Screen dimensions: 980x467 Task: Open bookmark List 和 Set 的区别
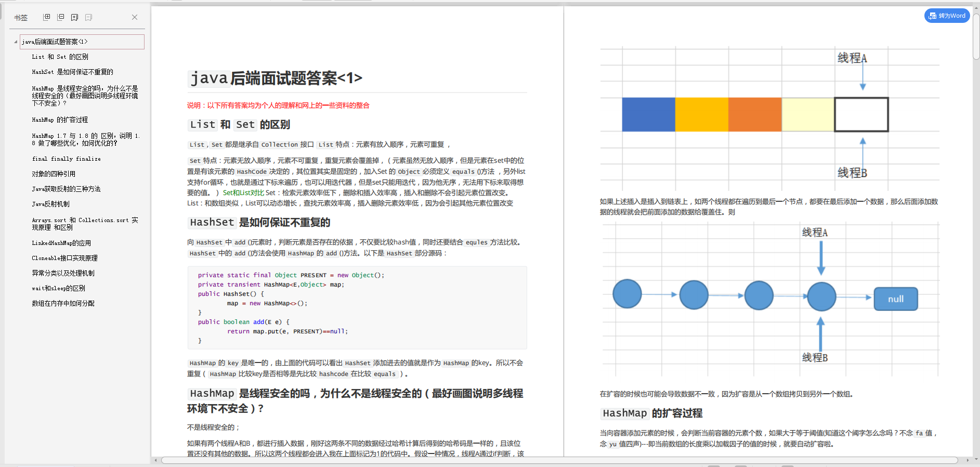(60, 57)
